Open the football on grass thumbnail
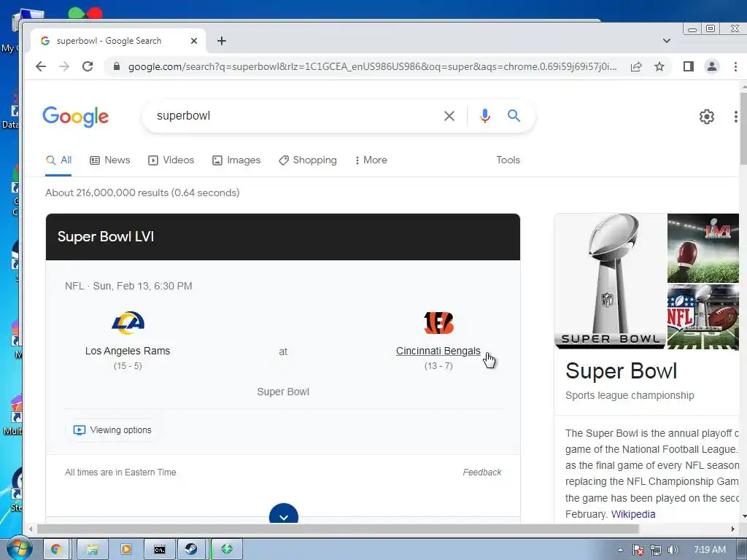Image resolution: width=747 pixels, height=560 pixels. click(x=703, y=248)
